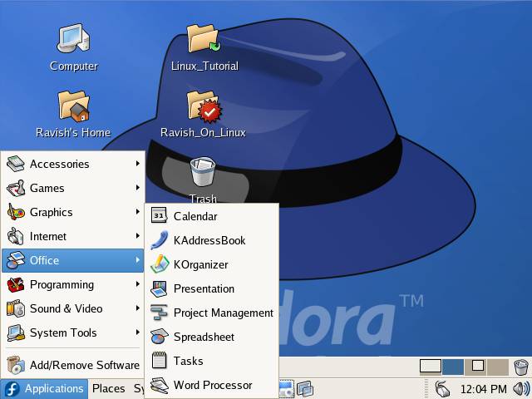532x399 pixels.
Task: Open the Places menu in panel
Action: tap(108, 388)
